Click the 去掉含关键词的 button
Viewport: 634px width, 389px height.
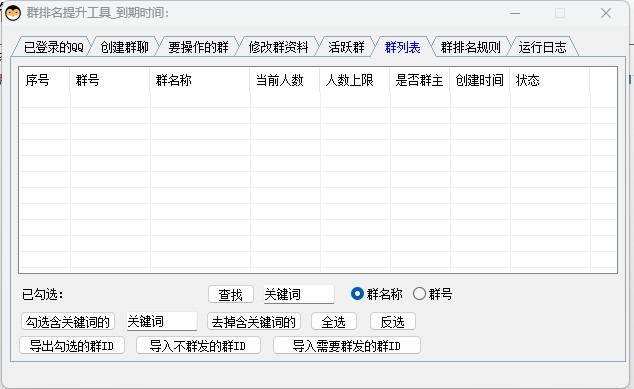point(254,321)
